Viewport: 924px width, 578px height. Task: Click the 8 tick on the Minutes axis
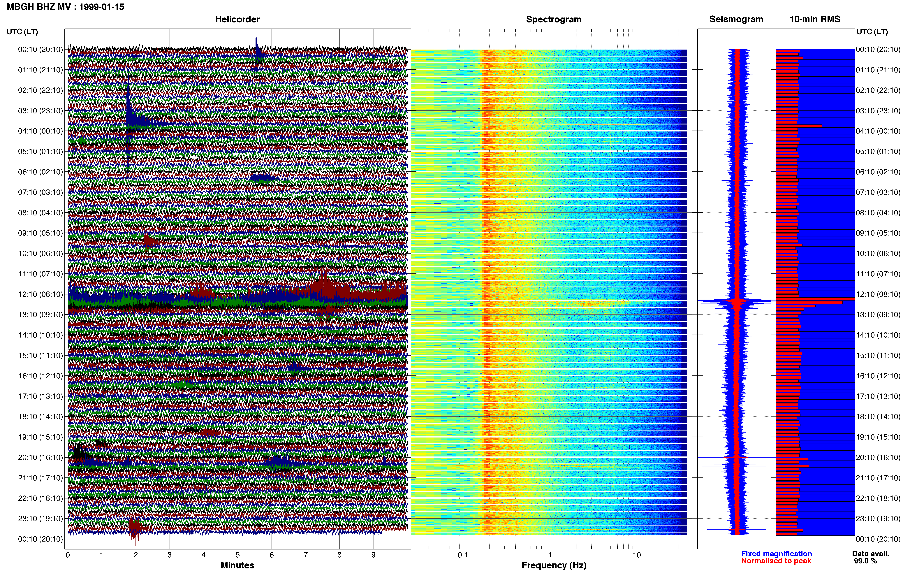339,555
